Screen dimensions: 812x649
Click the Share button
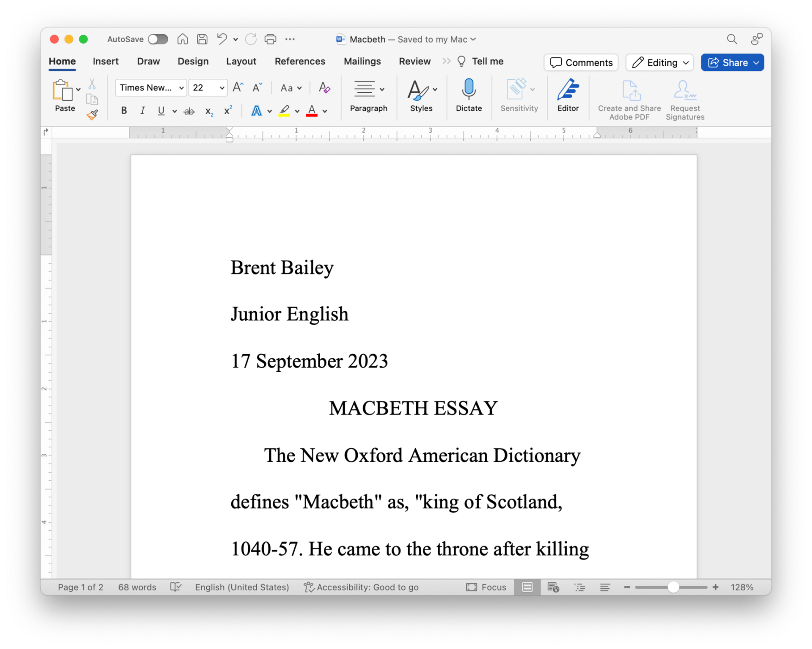[732, 62]
